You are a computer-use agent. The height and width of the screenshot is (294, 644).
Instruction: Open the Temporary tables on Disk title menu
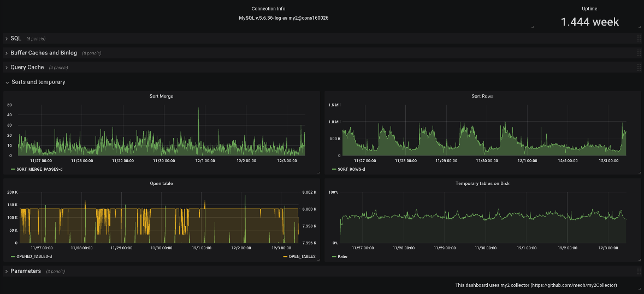click(x=482, y=183)
